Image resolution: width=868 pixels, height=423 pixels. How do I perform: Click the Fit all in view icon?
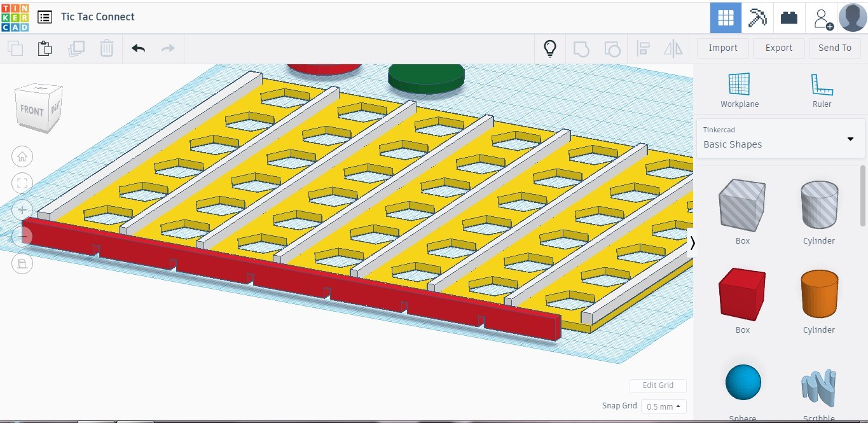point(22,183)
